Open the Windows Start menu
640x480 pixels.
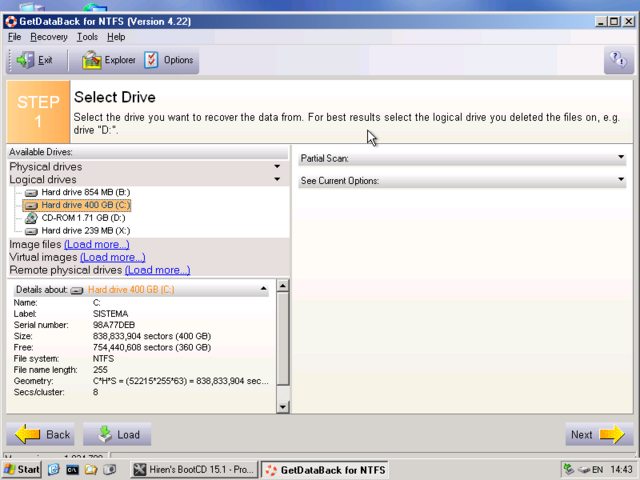point(22,469)
